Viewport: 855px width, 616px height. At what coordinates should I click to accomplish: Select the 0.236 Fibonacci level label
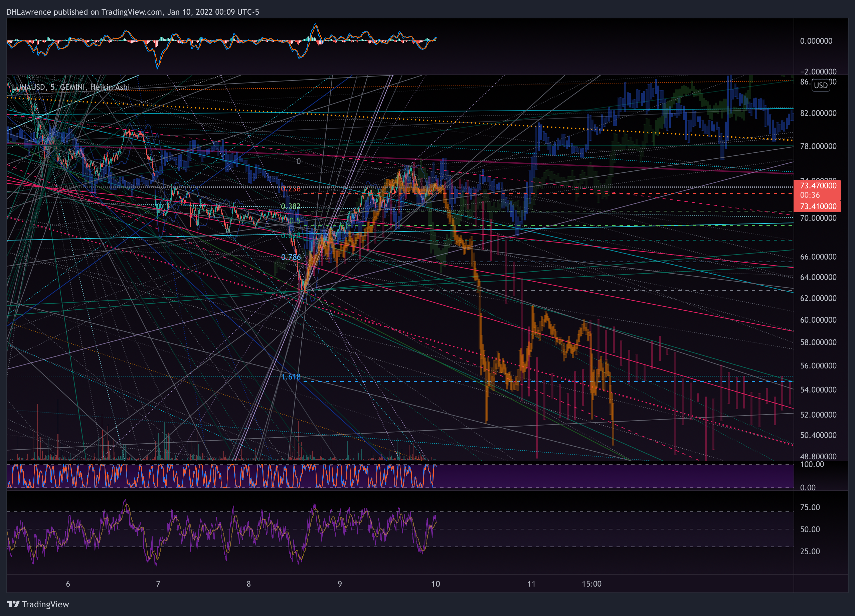coord(291,188)
